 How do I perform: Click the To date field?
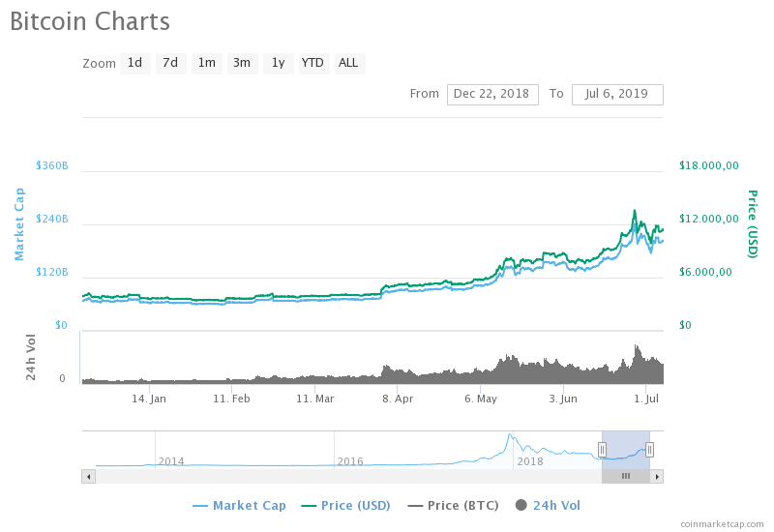617,94
